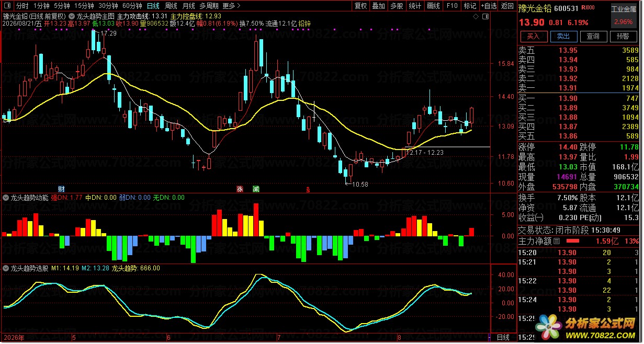Click the 标记 mark toolbar button
This screenshot has height=344, width=644.
point(470,6)
